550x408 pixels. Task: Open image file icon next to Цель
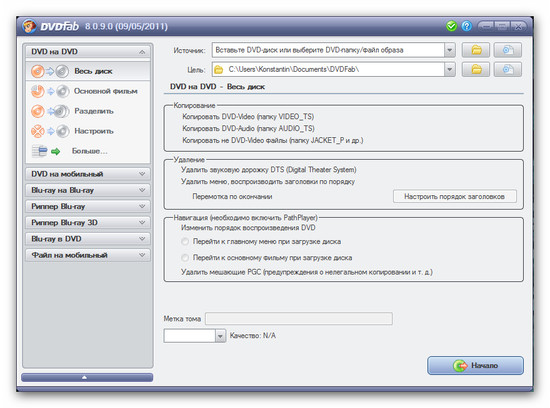pos(508,69)
